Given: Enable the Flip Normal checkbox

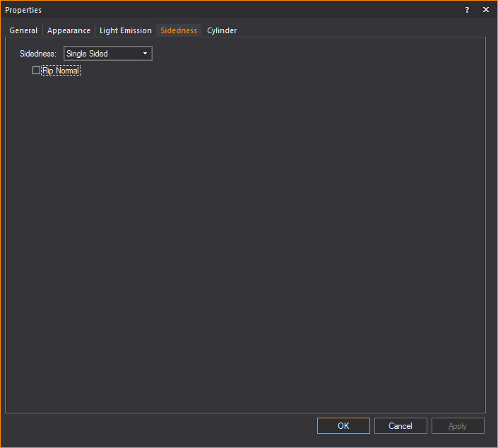Looking at the screenshot, I should [37, 71].
